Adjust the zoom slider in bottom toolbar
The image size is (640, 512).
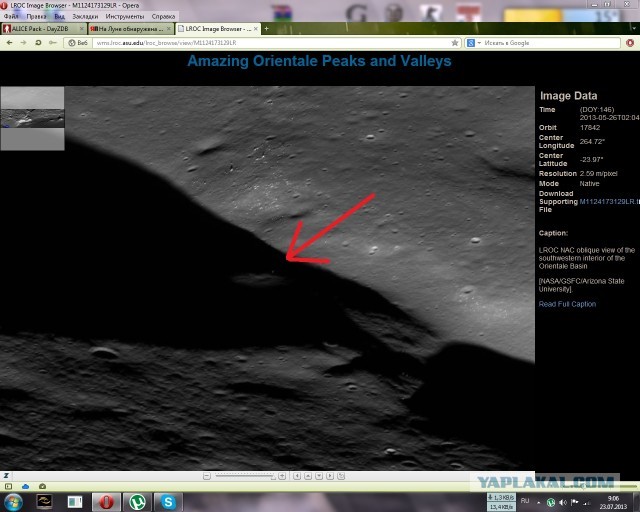pyautogui.click(x=245, y=475)
